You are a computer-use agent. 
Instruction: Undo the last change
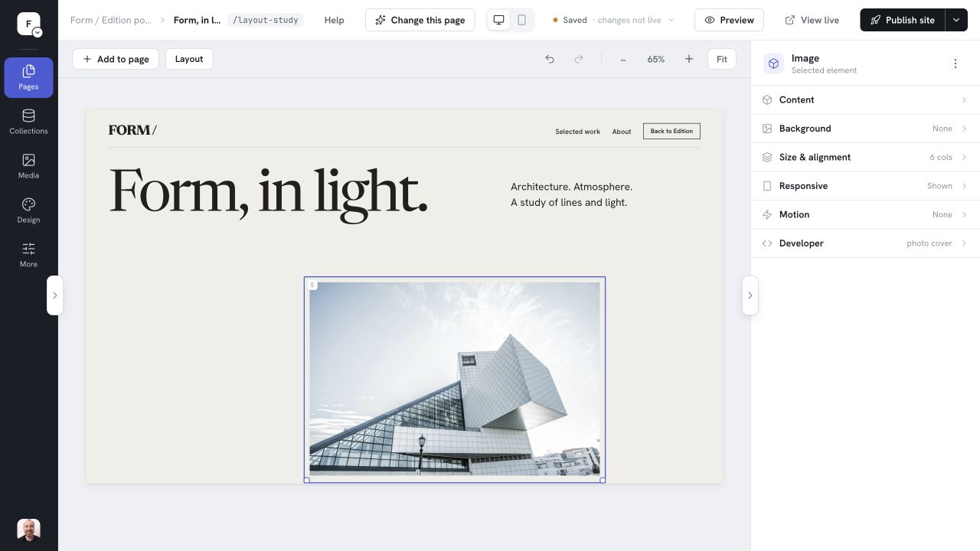pyautogui.click(x=550, y=59)
